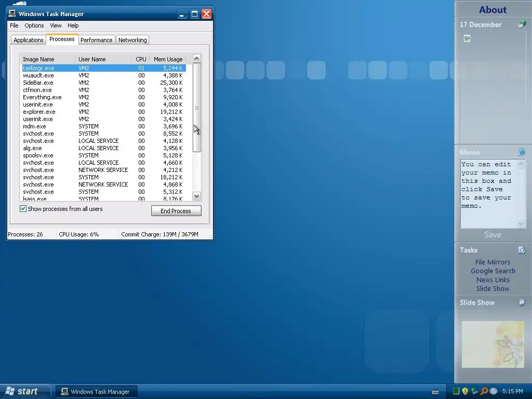Sort by CPU column header

[x=141, y=59]
